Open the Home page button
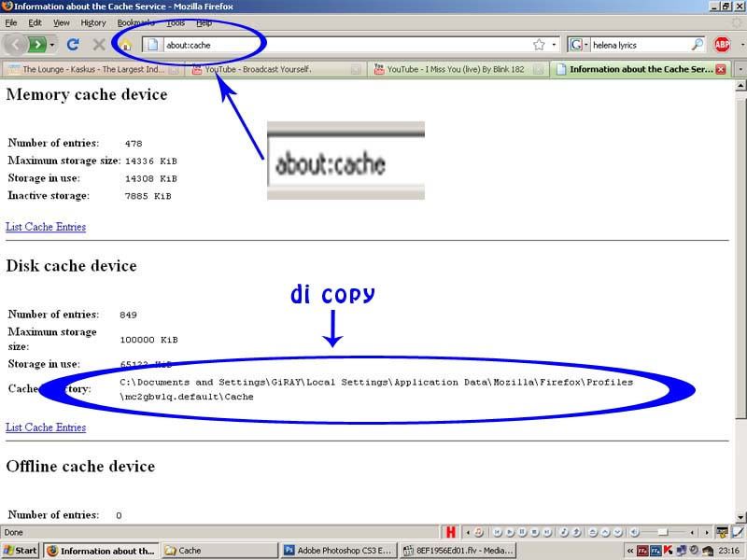 tap(125, 45)
